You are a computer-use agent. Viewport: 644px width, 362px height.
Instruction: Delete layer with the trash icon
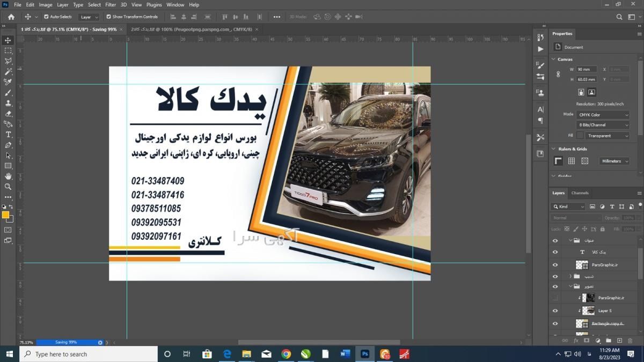tap(631, 341)
